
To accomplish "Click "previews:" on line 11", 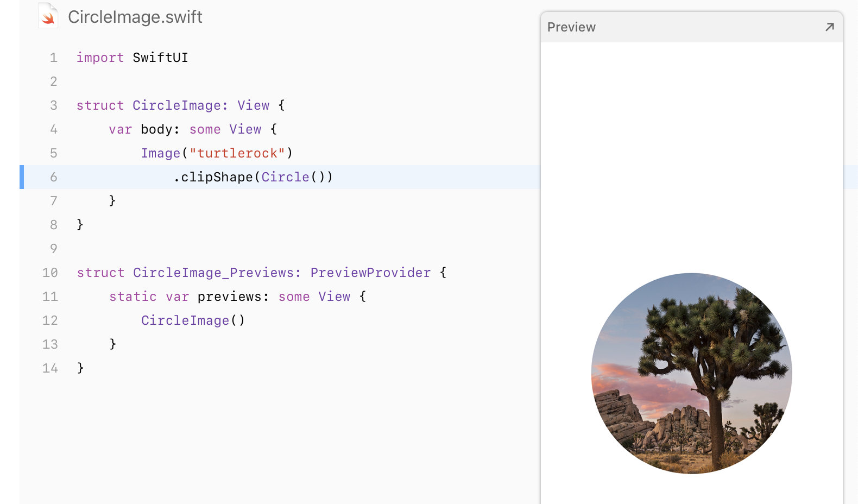I will [x=234, y=297].
